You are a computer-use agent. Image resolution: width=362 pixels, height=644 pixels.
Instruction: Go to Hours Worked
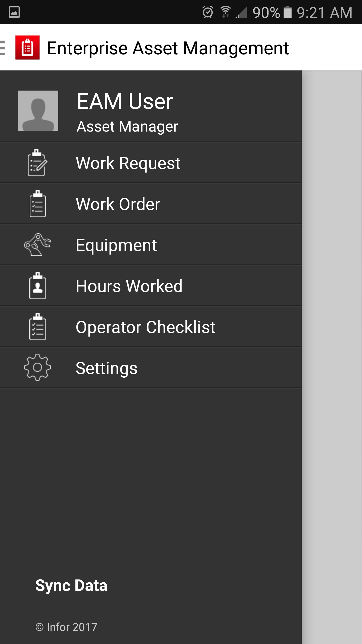coord(129,286)
